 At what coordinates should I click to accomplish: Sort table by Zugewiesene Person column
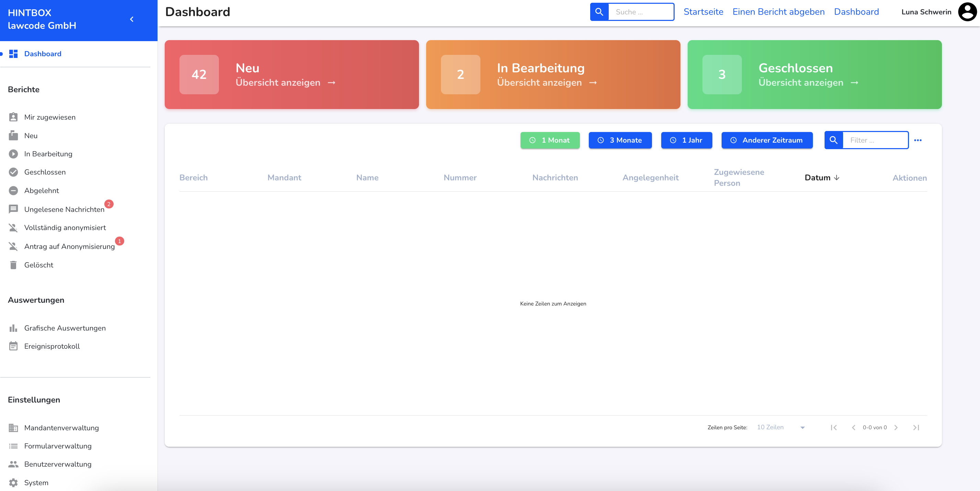tap(739, 178)
